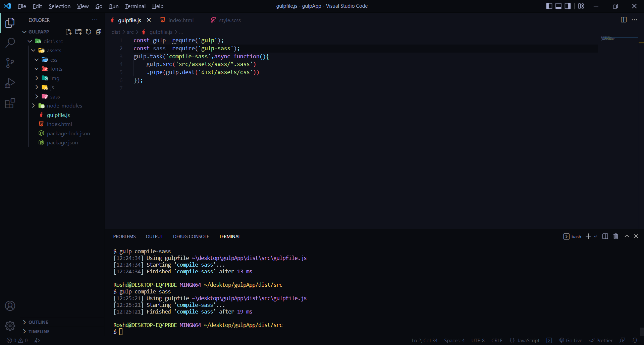Open the Accounts menu
This screenshot has height=345, width=644.
click(10, 306)
